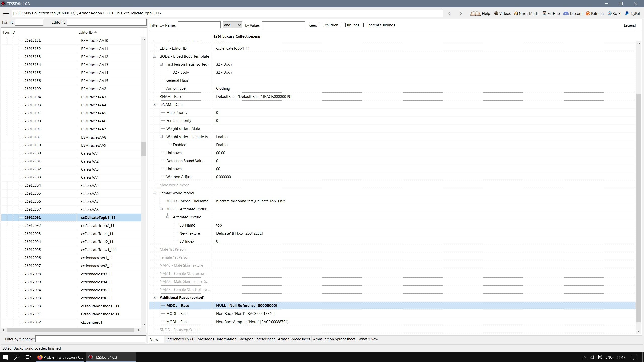This screenshot has height=362, width=644.
Task: Open the Patreon link
Action: tap(595, 14)
